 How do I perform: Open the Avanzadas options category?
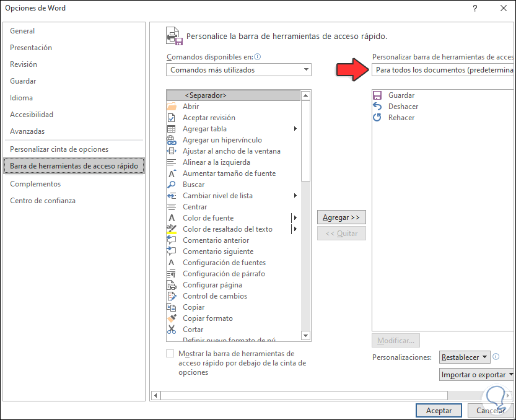pyautogui.click(x=27, y=131)
